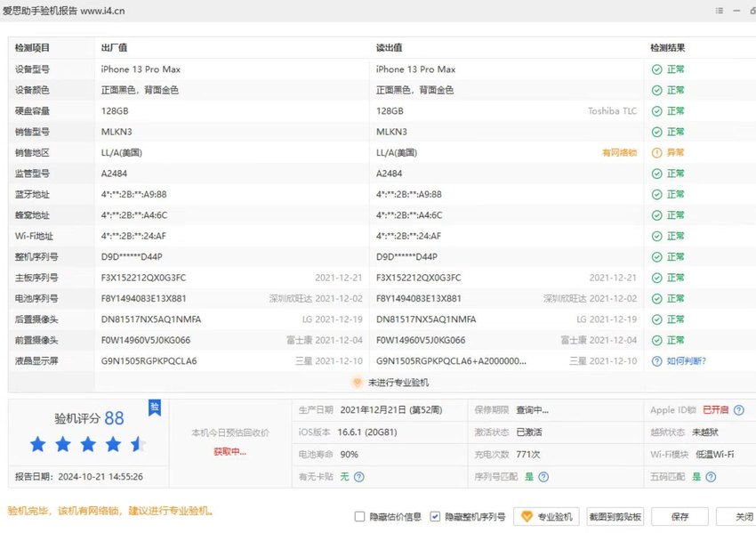756x533 pixels.
Task: Click the 未越狱 jailbreak status
Action: click(705, 432)
